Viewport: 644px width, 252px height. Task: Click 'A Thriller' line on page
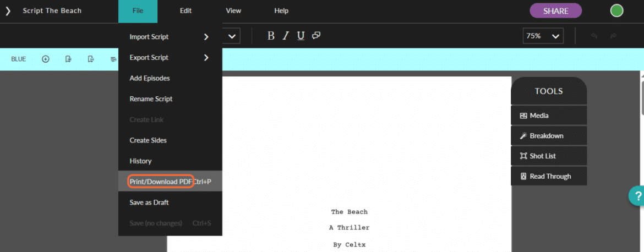click(350, 228)
